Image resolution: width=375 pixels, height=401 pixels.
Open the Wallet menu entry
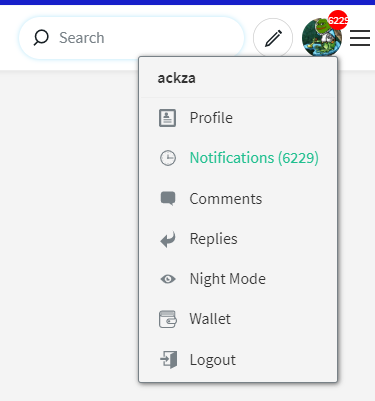point(238,319)
